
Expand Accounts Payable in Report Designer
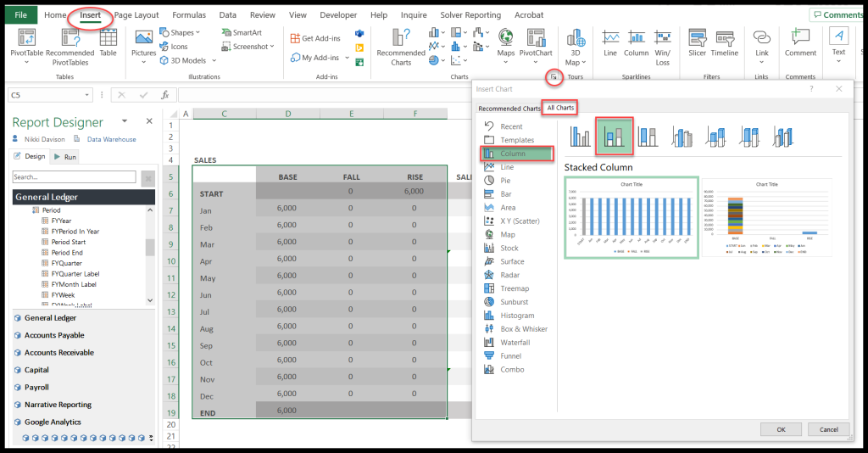click(54, 335)
